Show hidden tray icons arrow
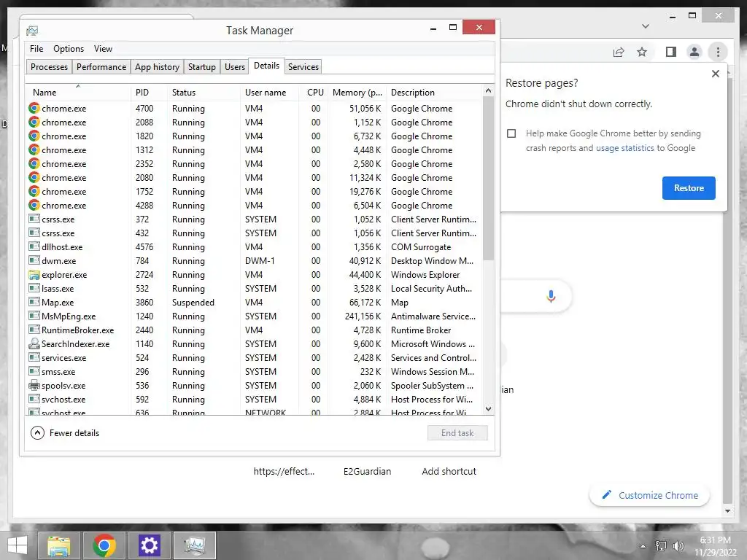747x560 pixels. point(643,546)
